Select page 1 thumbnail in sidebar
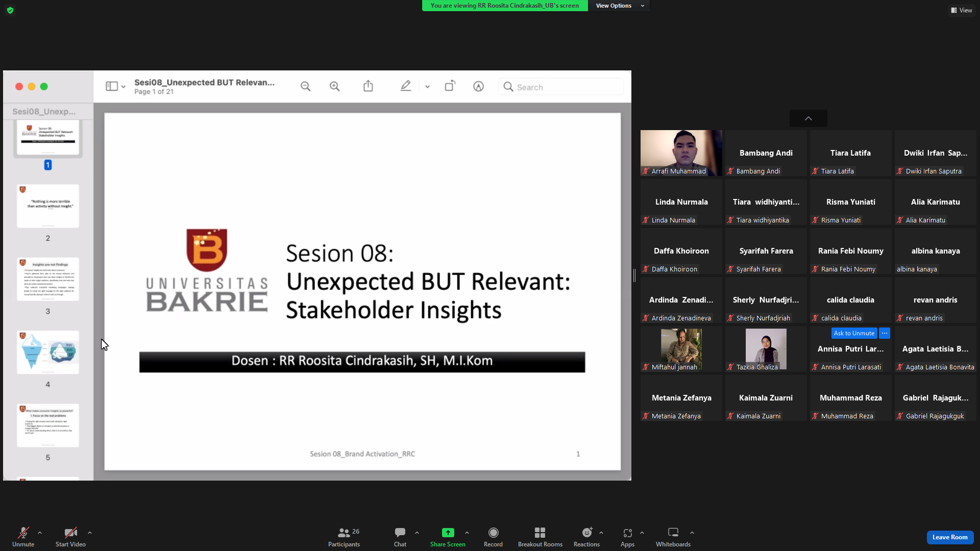The image size is (980, 551). [48, 138]
